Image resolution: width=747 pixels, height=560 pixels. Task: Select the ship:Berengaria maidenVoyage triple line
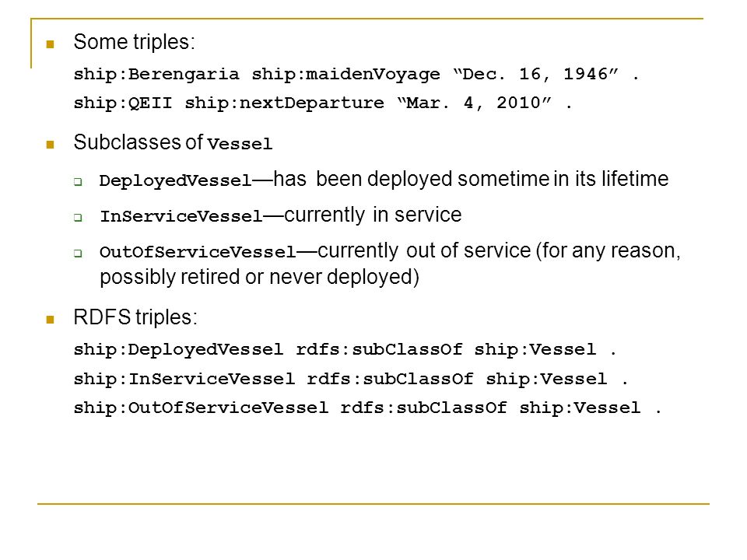pyautogui.click(x=356, y=75)
